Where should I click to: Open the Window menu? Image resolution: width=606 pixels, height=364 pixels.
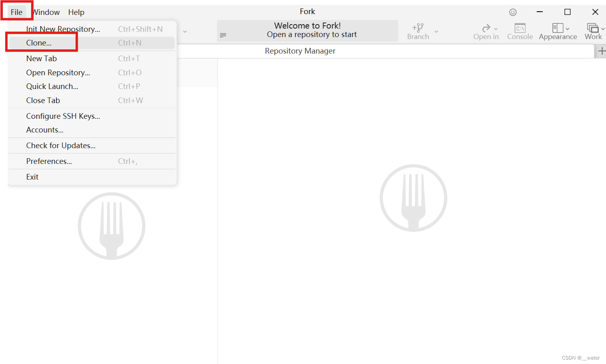click(x=46, y=12)
